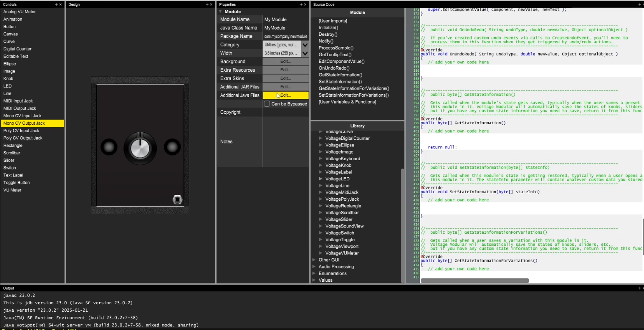
Task: Jump to [User Variables & Functions]
Action: 347,102
